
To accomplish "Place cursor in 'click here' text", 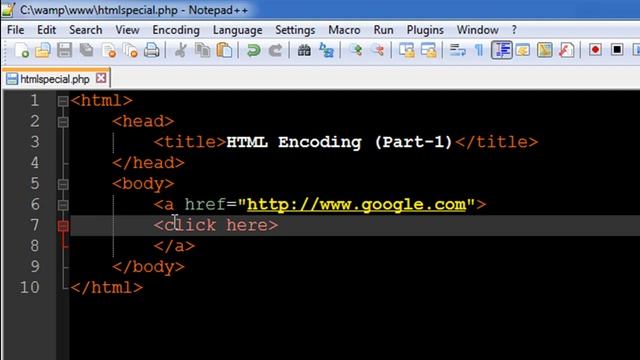I will [216, 225].
